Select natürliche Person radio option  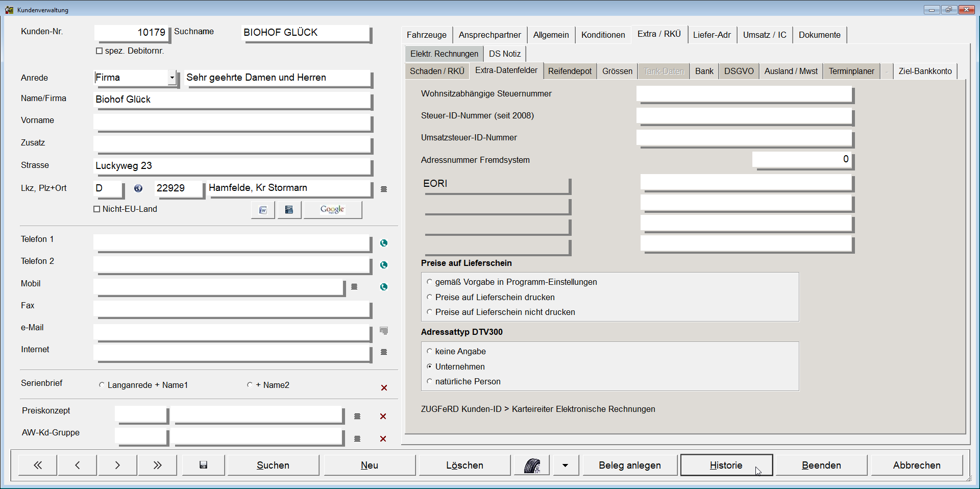[x=429, y=381]
